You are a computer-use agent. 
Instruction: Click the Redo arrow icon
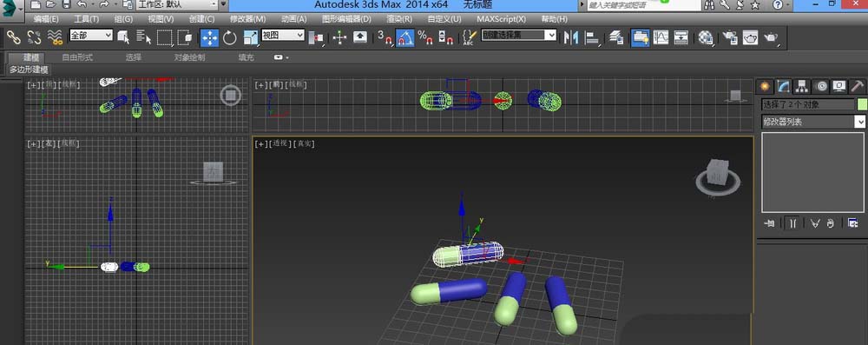click(x=104, y=5)
